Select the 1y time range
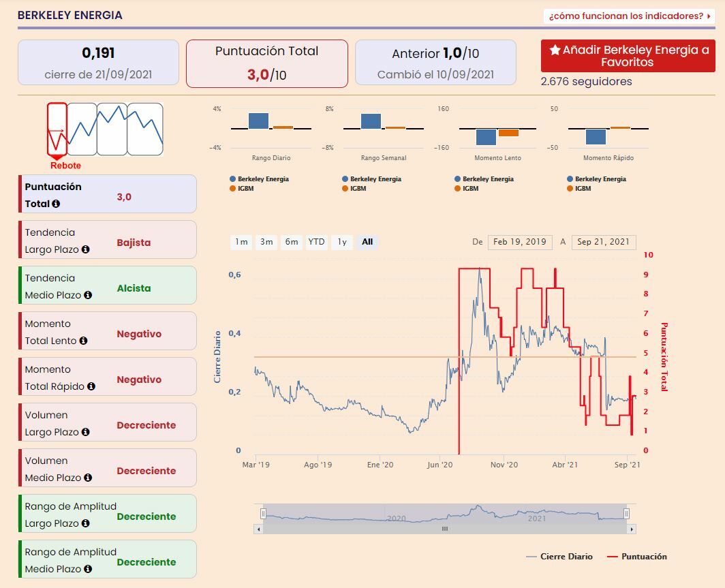 click(342, 242)
